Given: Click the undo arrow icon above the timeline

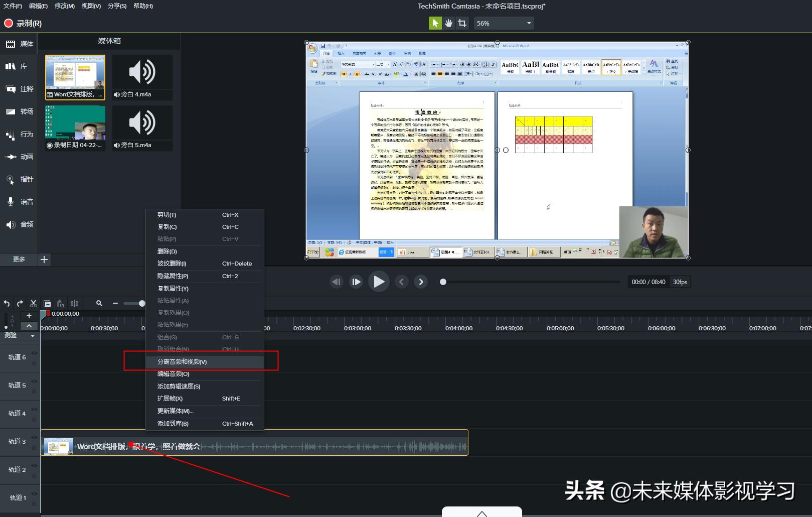Looking at the screenshot, I should [x=7, y=303].
